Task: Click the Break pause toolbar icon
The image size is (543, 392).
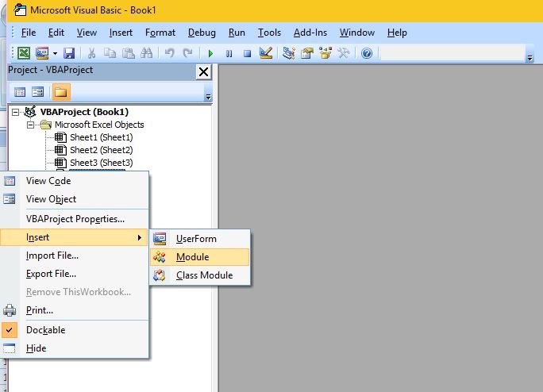Action: (229, 53)
